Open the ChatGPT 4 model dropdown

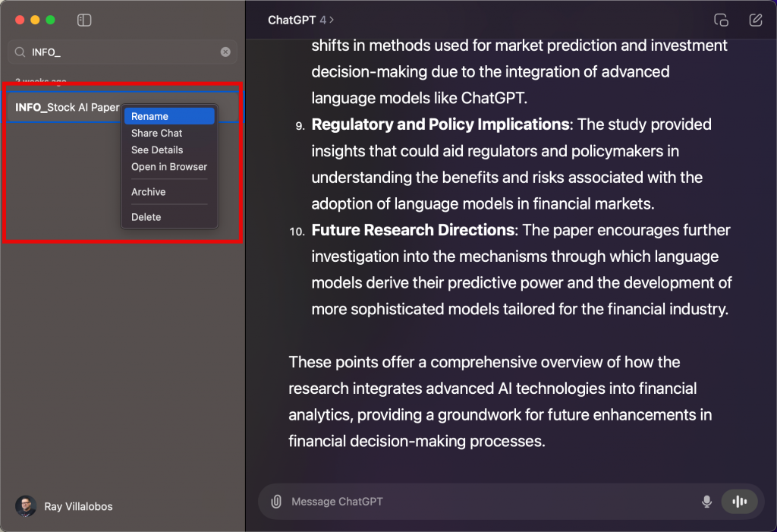[x=300, y=20]
